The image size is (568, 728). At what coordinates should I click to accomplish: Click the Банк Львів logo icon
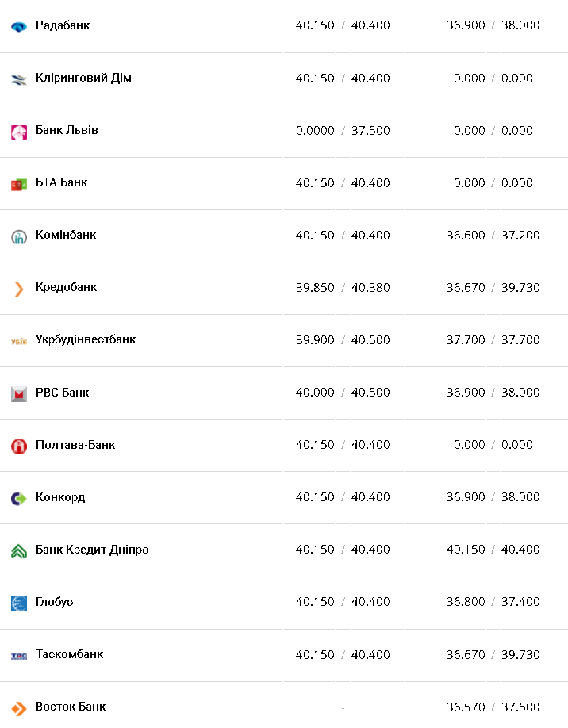tap(19, 132)
